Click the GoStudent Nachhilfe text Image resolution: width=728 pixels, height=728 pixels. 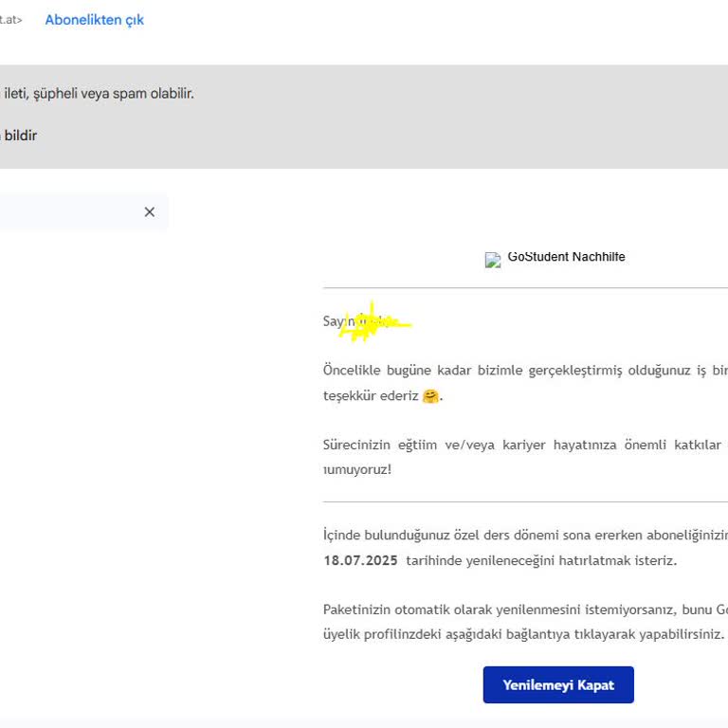[566, 257]
